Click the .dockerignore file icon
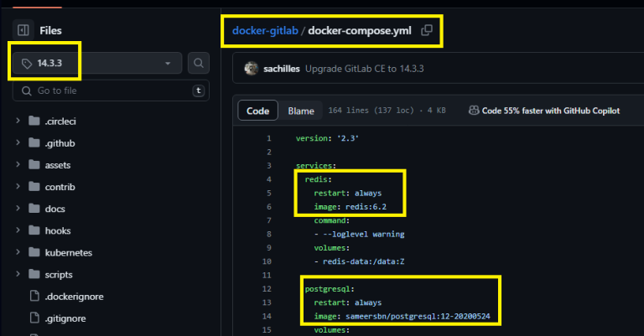 point(34,296)
